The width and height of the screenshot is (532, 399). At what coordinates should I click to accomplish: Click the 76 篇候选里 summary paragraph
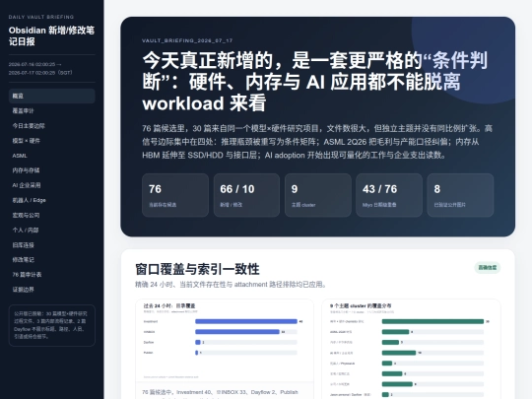click(x=317, y=142)
